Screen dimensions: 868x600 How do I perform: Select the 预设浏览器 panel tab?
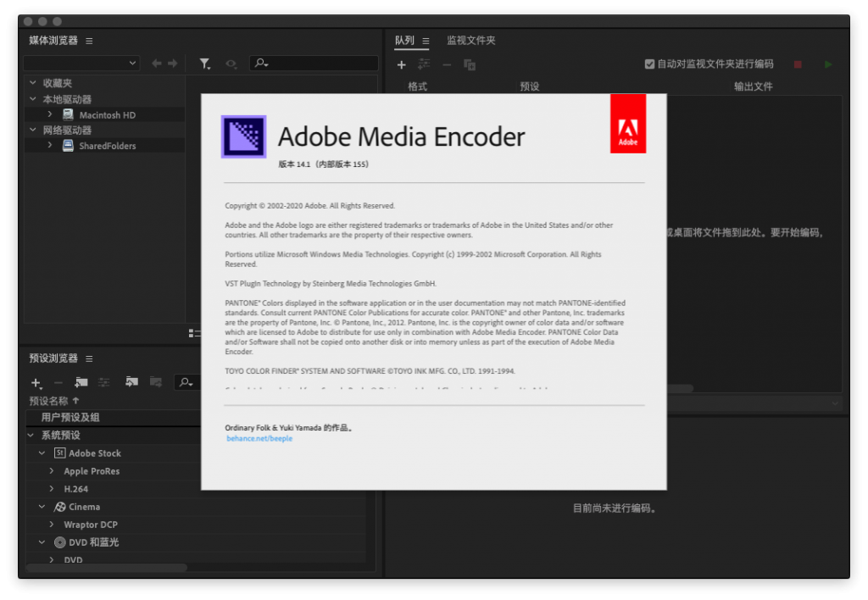coord(53,358)
